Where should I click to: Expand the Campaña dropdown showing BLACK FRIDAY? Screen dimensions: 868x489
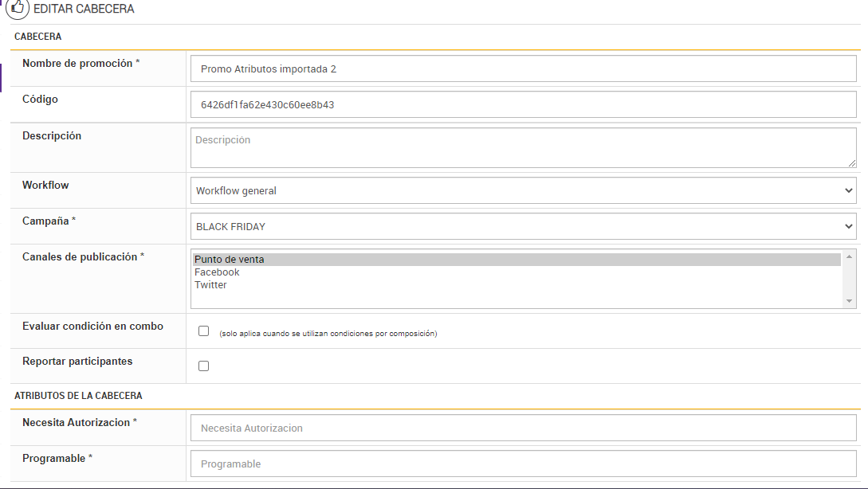click(523, 227)
